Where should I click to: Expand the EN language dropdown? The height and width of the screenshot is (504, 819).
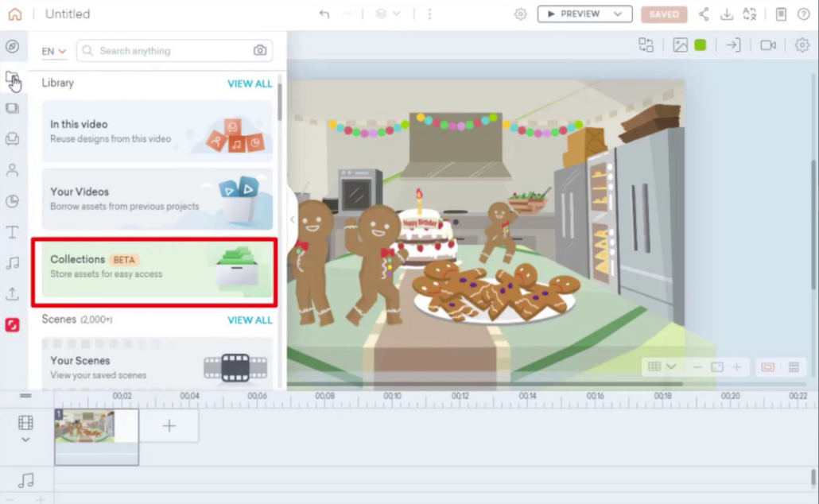(x=54, y=51)
